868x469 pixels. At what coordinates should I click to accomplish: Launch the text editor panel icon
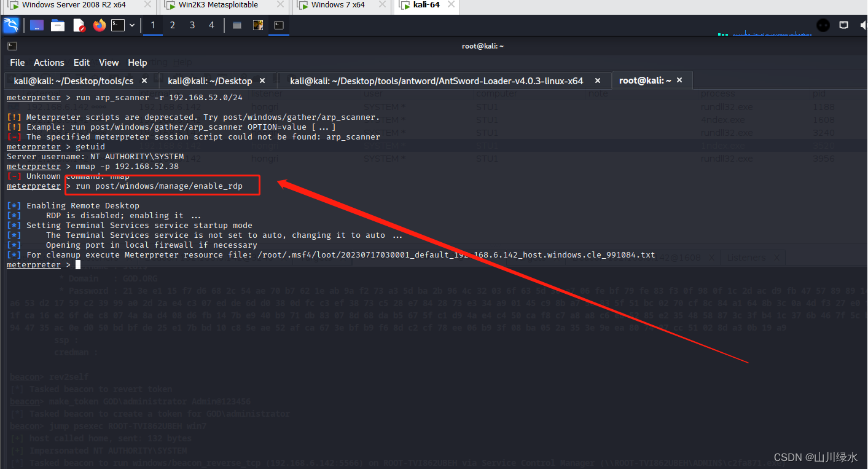pos(79,25)
